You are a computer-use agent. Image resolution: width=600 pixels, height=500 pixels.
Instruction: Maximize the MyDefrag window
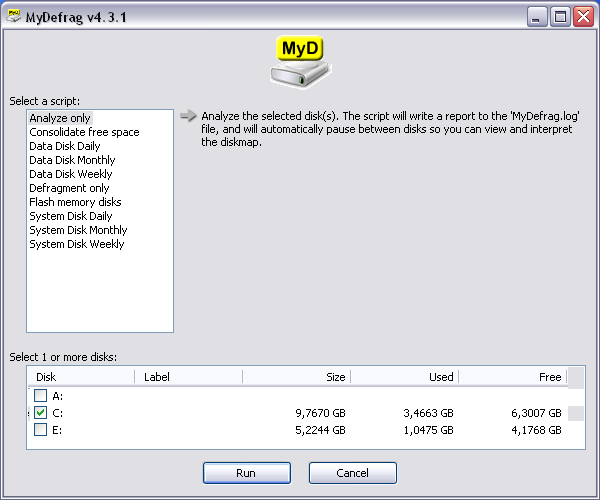click(560, 17)
